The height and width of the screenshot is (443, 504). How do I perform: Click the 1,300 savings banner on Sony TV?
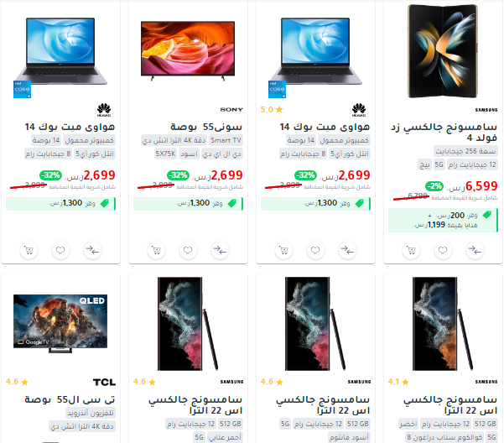click(x=189, y=204)
